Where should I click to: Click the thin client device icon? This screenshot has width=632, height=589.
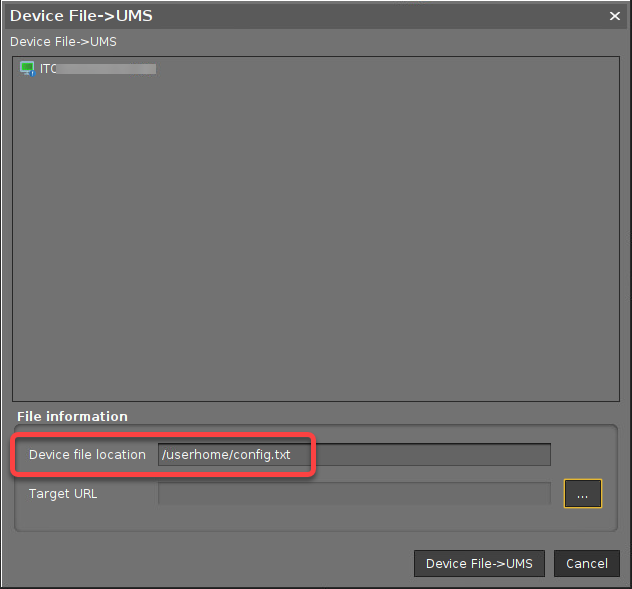[x=27, y=69]
